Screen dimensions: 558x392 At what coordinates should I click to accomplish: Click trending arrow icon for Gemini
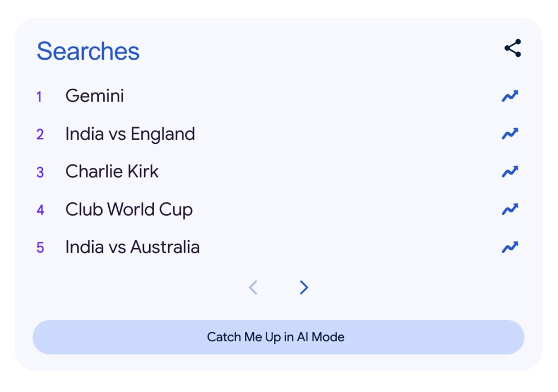click(509, 96)
